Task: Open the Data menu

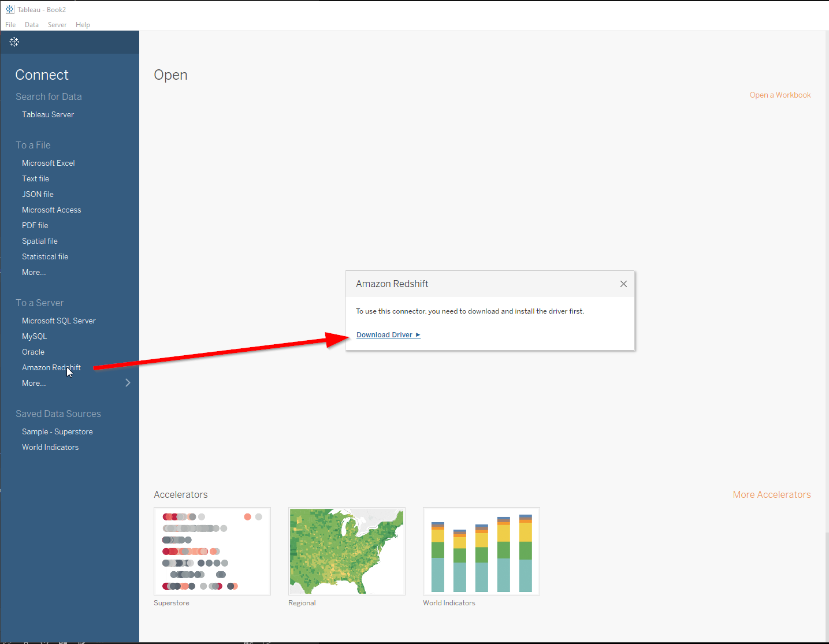Action: click(32, 25)
